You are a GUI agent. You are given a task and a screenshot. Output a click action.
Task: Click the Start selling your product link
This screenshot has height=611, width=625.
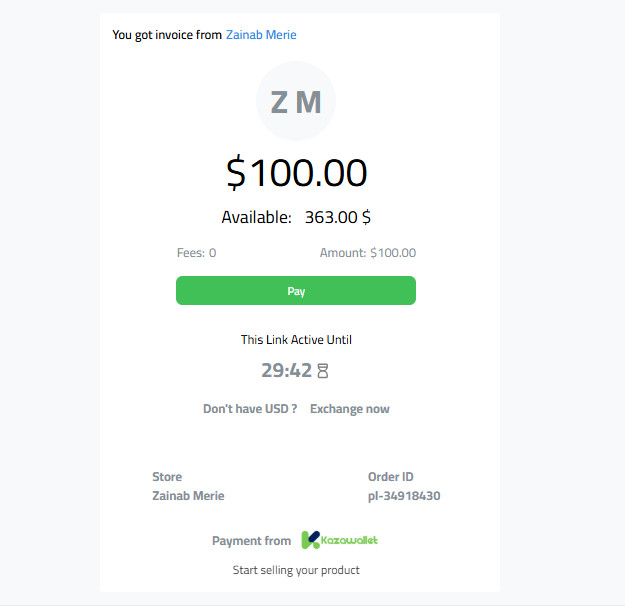point(296,570)
